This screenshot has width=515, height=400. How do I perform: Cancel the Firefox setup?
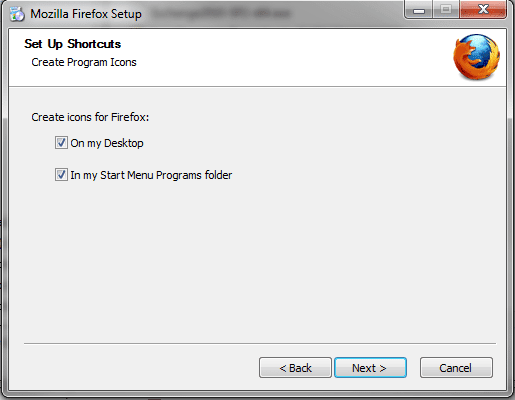point(456,368)
